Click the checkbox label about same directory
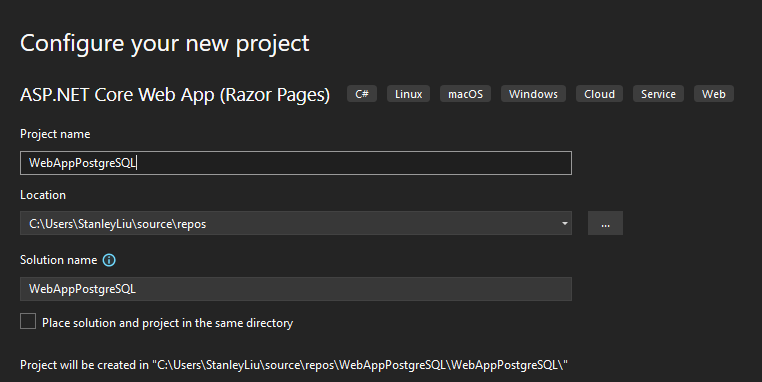This screenshot has width=762, height=382. [x=168, y=323]
